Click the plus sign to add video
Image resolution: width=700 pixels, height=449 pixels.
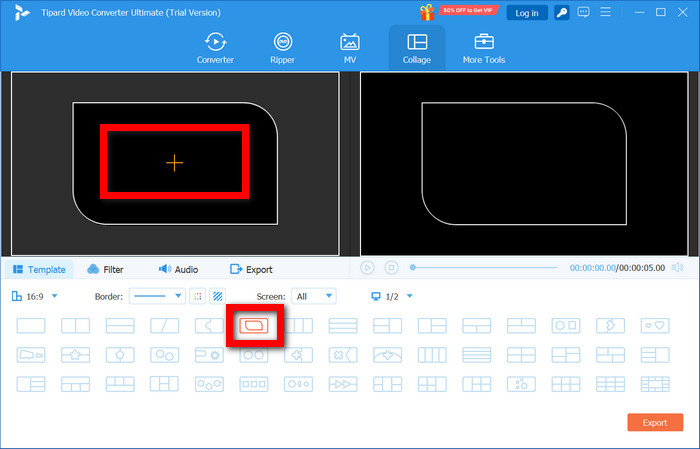tap(175, 162)
